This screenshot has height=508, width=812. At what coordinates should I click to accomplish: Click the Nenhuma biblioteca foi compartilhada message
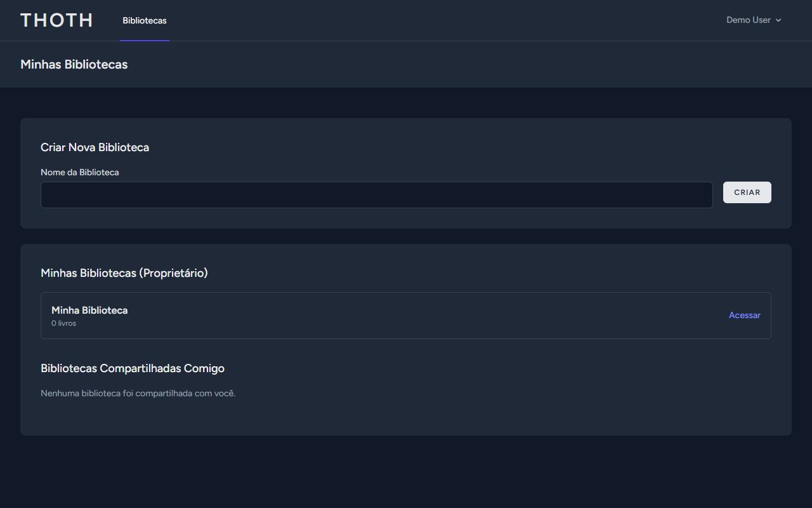click(138, 394)
